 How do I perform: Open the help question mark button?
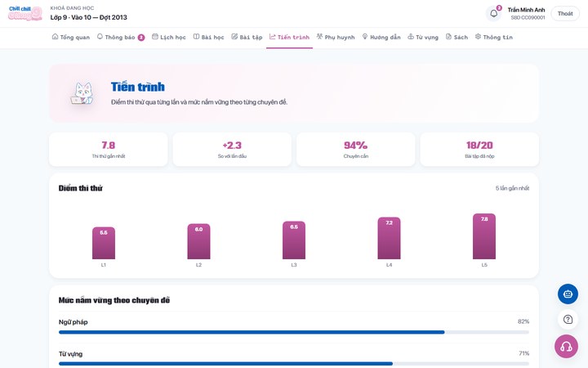click(x=568, y=319)
